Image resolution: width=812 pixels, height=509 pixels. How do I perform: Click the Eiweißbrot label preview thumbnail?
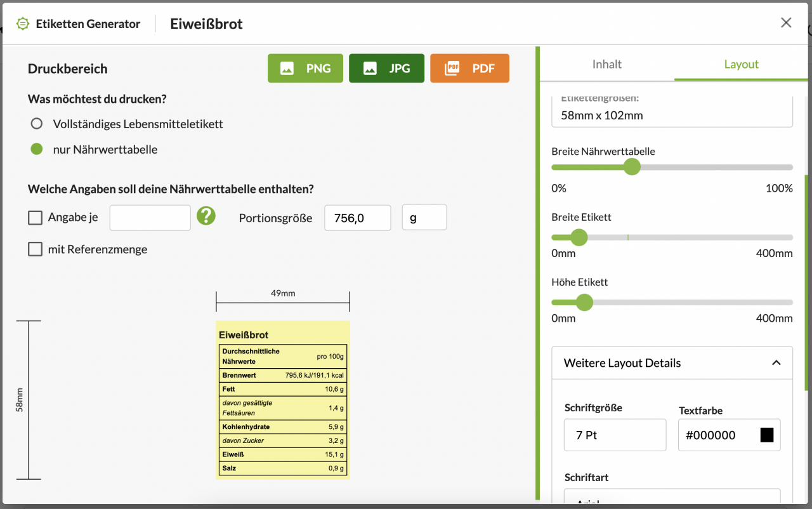(x=283, y=400)
